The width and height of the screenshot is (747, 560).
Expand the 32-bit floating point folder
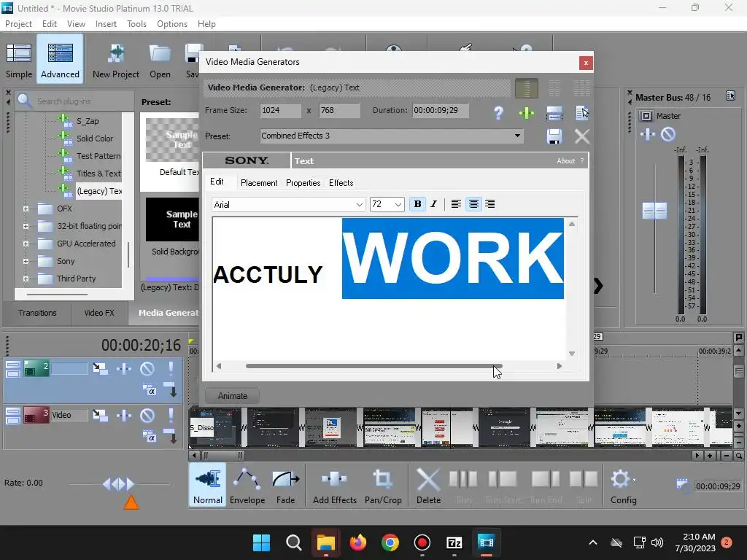tap(26, 226)
